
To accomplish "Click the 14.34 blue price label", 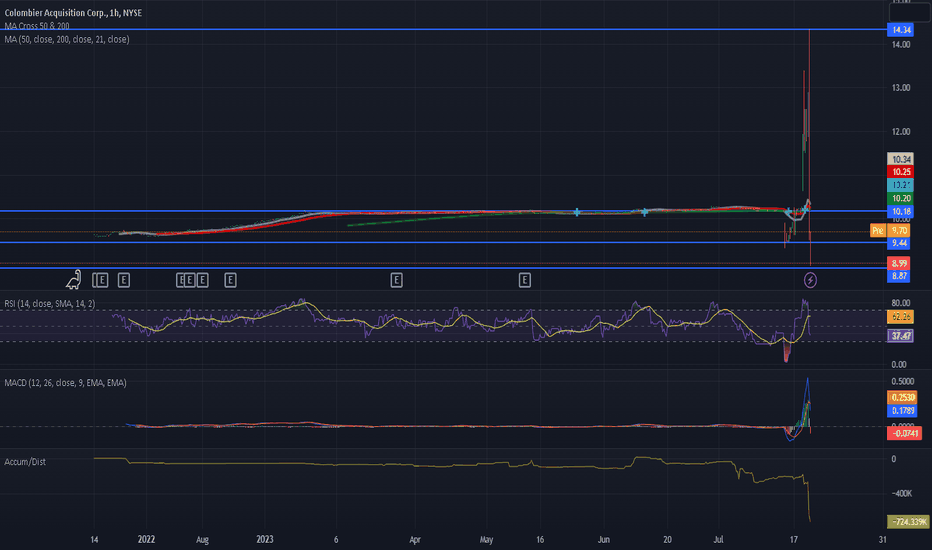I will pos(901,30).
